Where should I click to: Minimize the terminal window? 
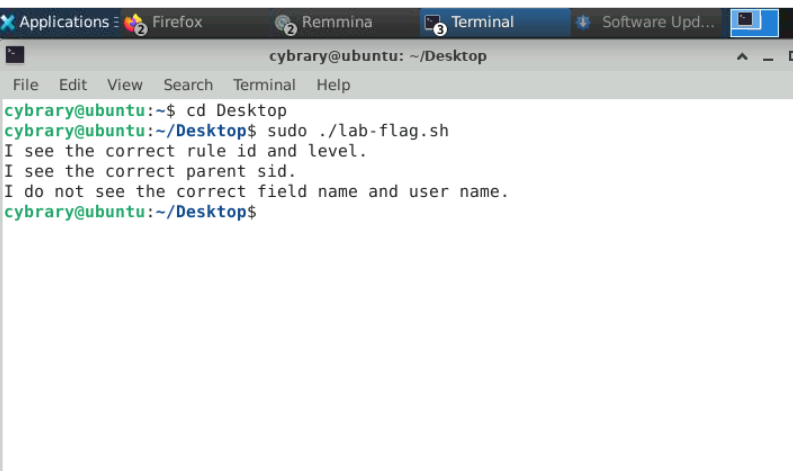pyautogui.click(x=768, y=57)
